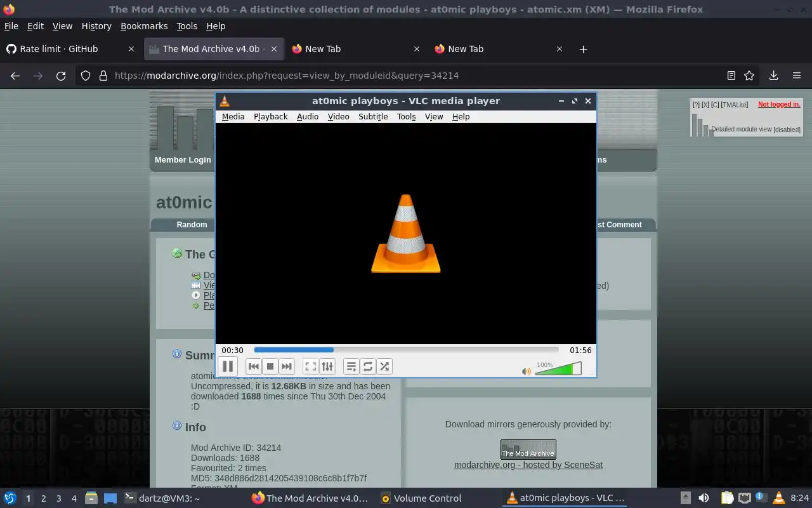Click the taskbar system volume icon

pyautogui.click(x=704, y=498)
